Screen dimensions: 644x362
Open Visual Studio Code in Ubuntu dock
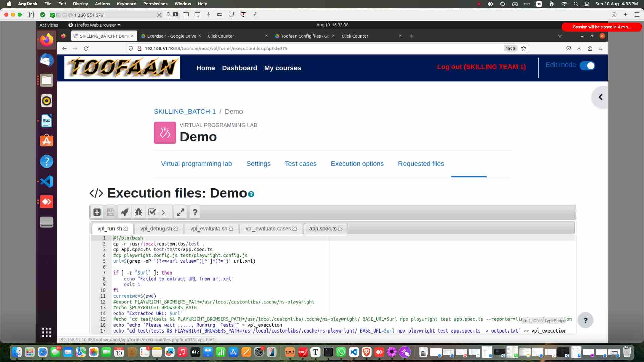point(47,182)
